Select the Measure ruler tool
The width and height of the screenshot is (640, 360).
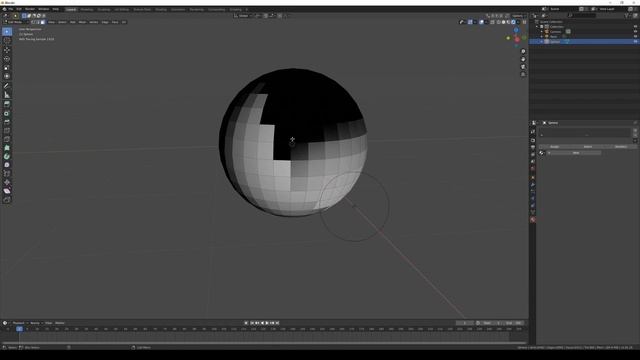pos(7,95)
